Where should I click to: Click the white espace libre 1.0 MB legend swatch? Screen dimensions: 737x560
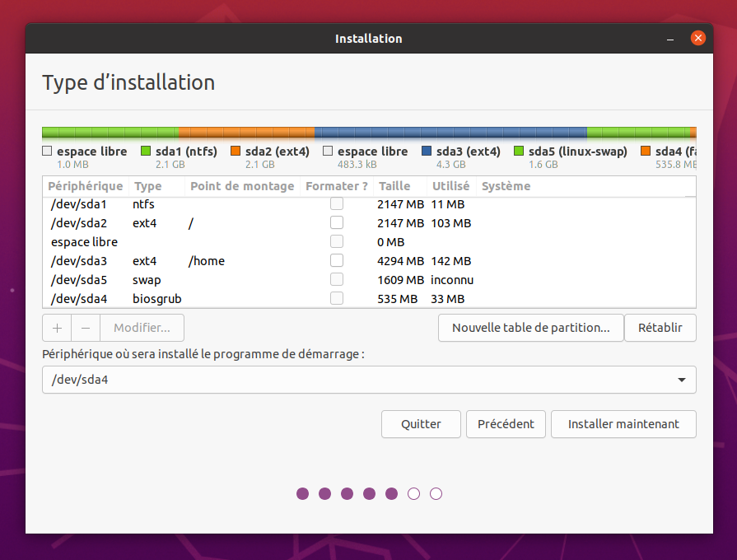click(47, 151)
